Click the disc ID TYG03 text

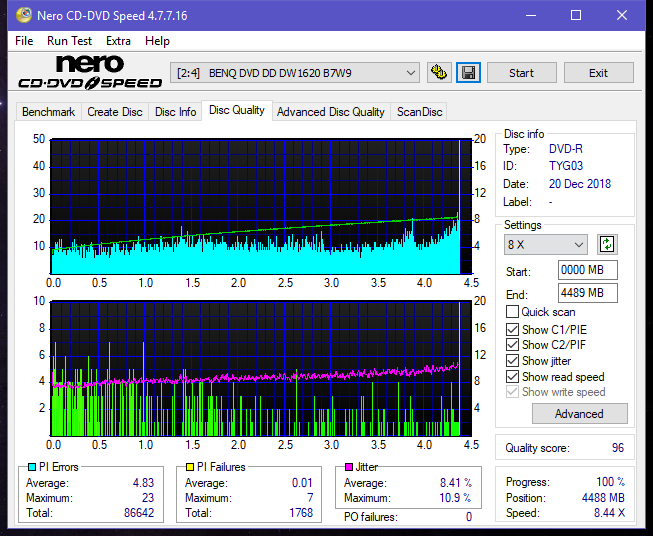(x=566, y=166)
